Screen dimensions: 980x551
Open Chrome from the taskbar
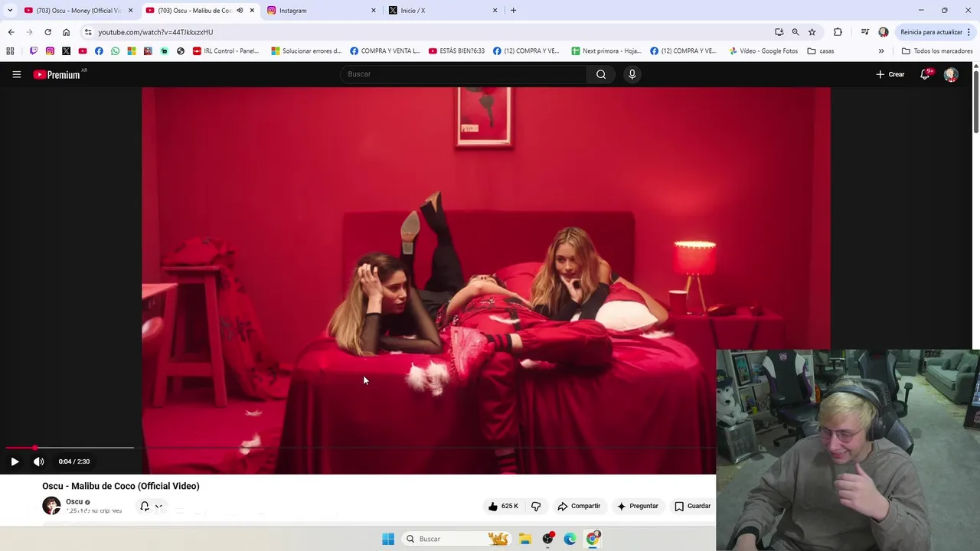(x=593, y=539)
